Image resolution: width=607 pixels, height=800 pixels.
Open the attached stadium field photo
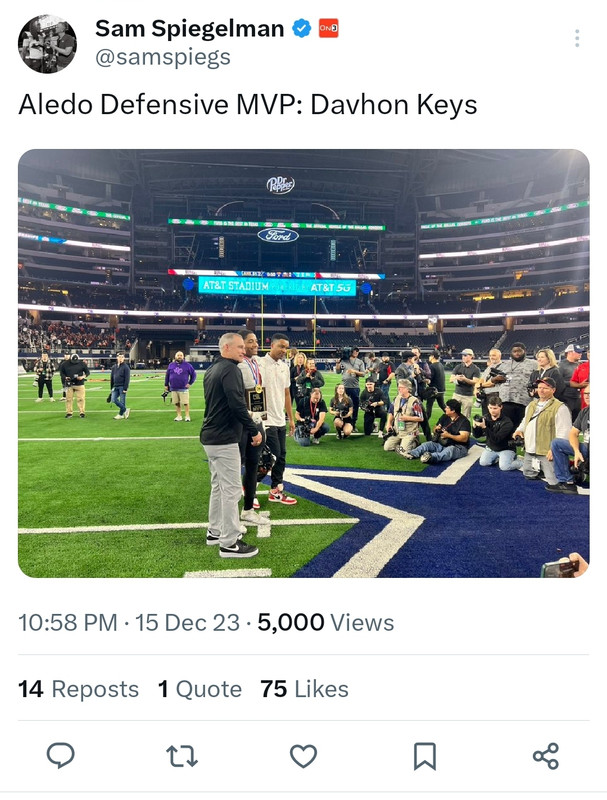303,400
